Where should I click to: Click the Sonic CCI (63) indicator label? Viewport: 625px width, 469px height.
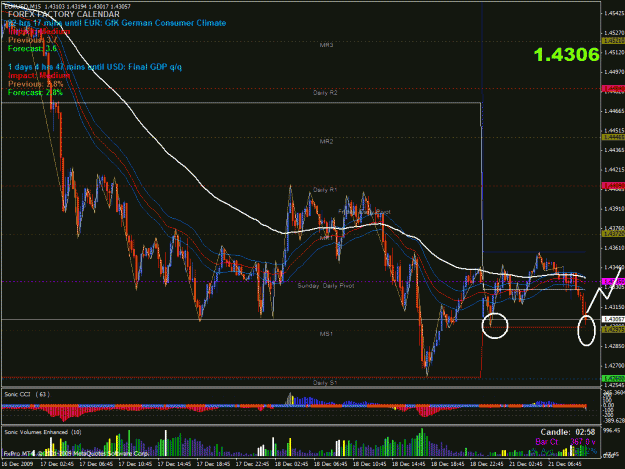click(x=27, y=394)
